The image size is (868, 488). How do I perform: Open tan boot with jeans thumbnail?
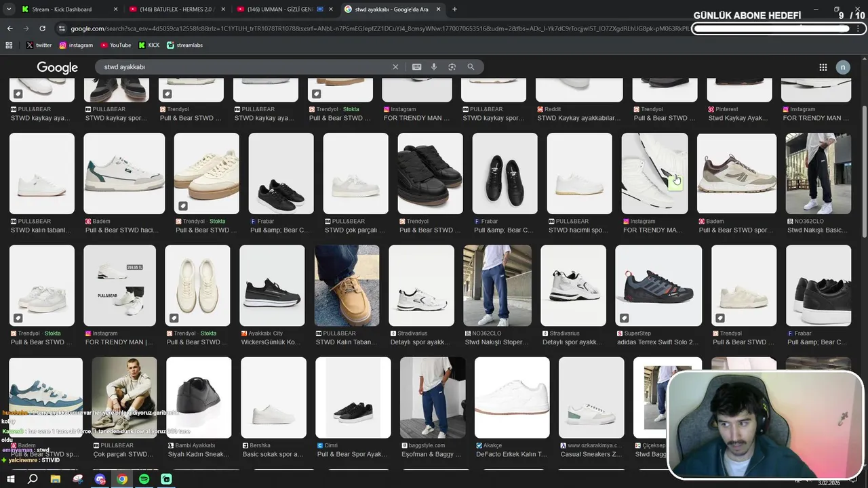(347, 285)
